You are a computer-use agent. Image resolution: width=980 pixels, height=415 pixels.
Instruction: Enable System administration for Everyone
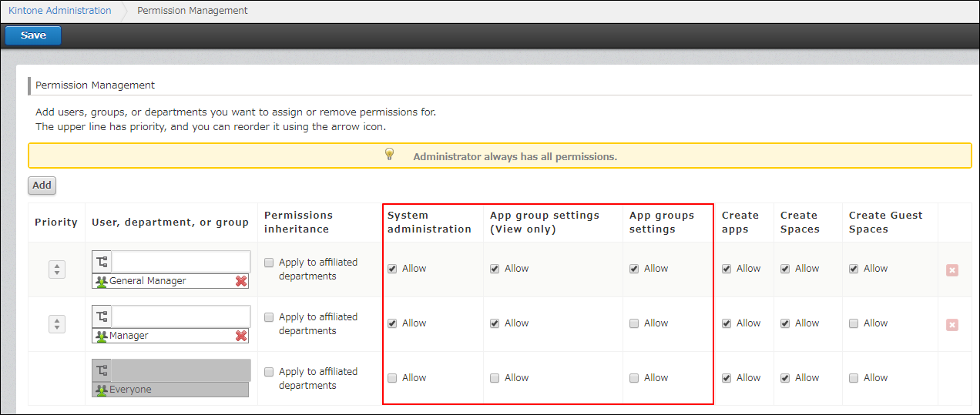pyautogui.click(x=392, y=378)
